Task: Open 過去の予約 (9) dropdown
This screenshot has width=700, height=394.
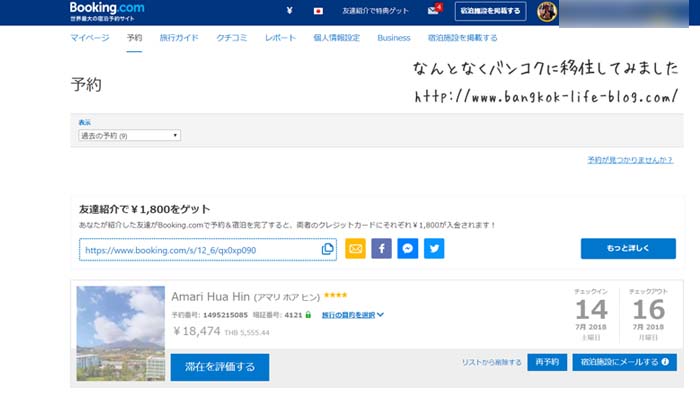Action: click(129, 135)
